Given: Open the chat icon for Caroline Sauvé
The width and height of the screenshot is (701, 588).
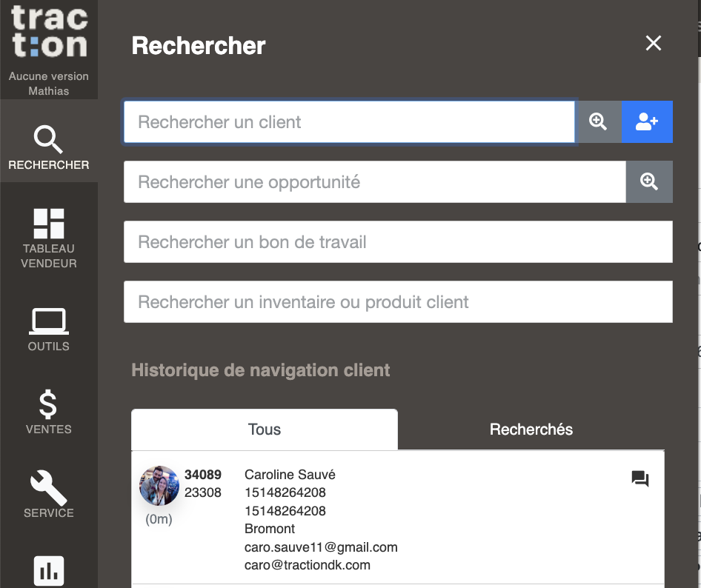Looking at the screenshot, I should coord(640,478).
